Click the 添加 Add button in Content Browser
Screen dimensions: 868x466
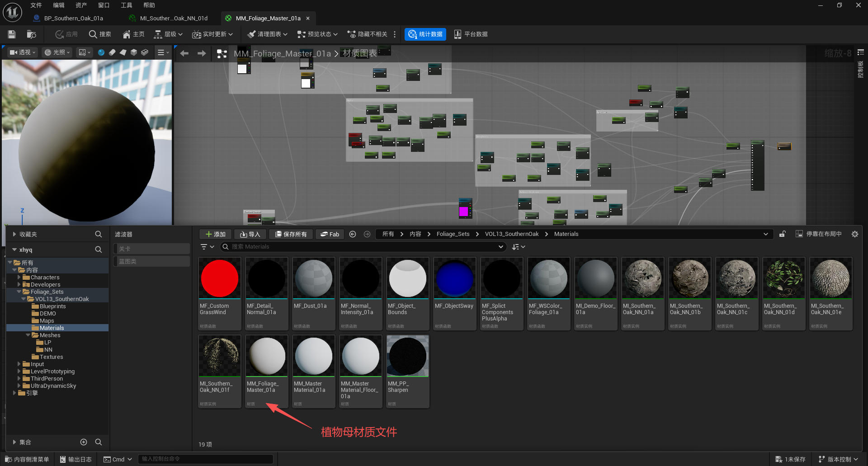click(216, 234)
